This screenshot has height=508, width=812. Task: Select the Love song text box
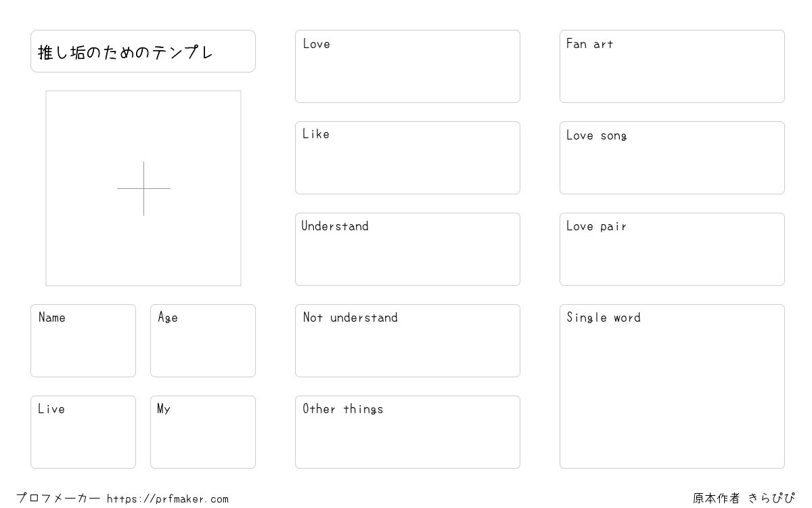672,158
